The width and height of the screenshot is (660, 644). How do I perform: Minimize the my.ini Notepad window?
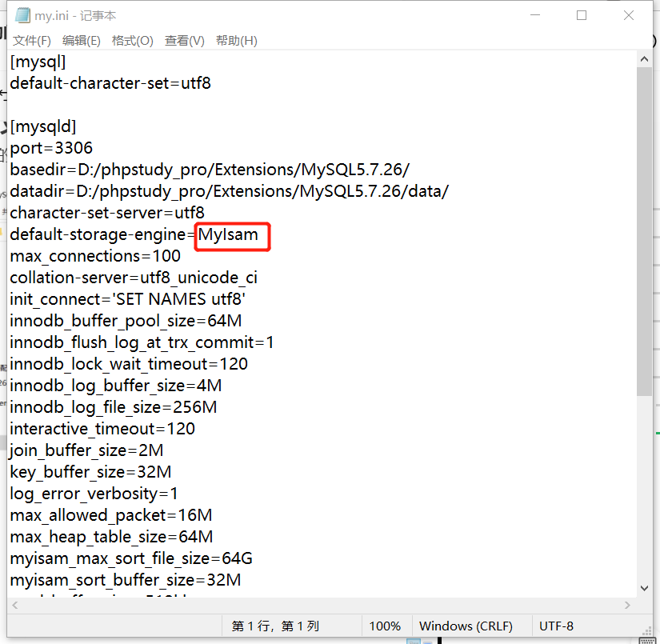[x=535, y=15]
